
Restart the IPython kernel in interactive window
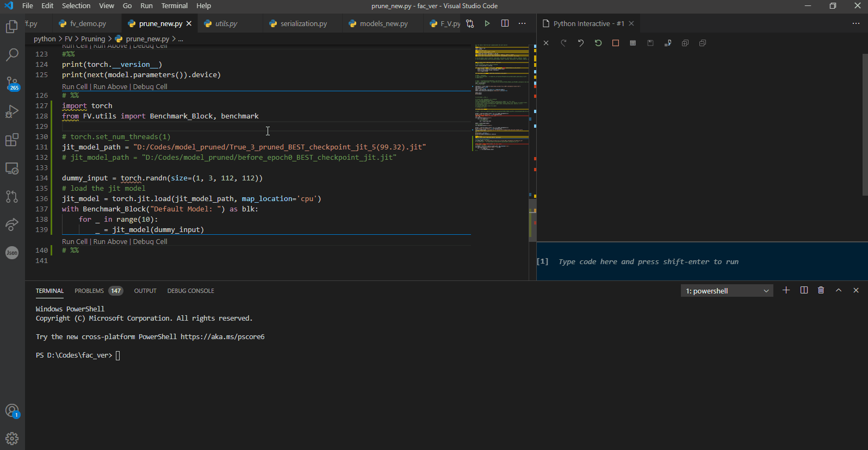click(x=598, y=43)
